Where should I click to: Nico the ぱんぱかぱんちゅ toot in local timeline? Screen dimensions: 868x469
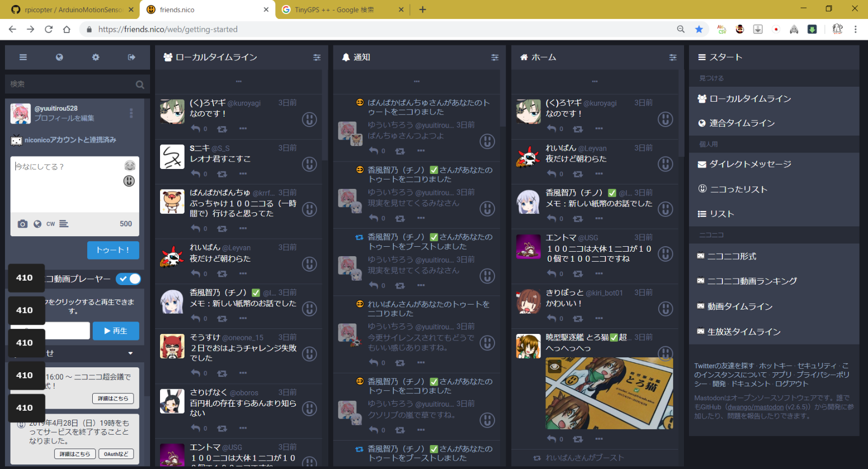click(310, 209)
